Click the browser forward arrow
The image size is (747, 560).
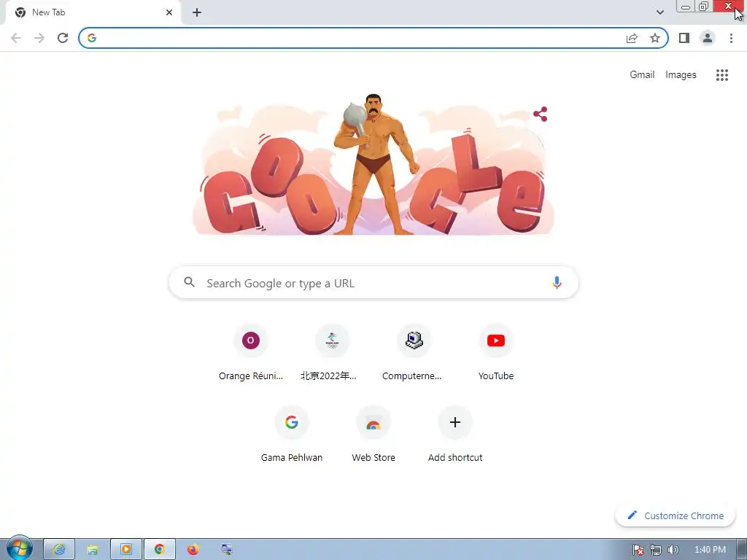click(x=39, y=38)
